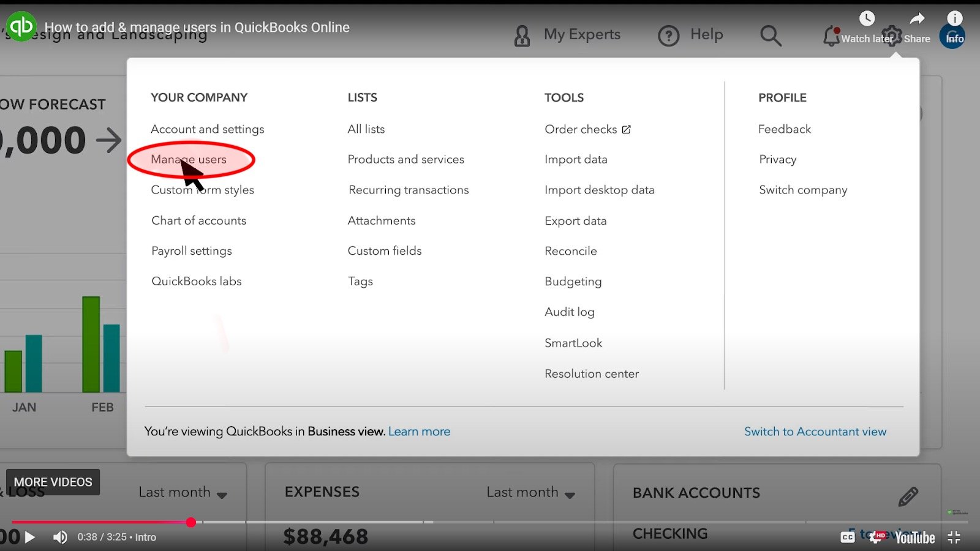Click the video title link
This screenshot has width=980, height=551.
coord(197,28)
